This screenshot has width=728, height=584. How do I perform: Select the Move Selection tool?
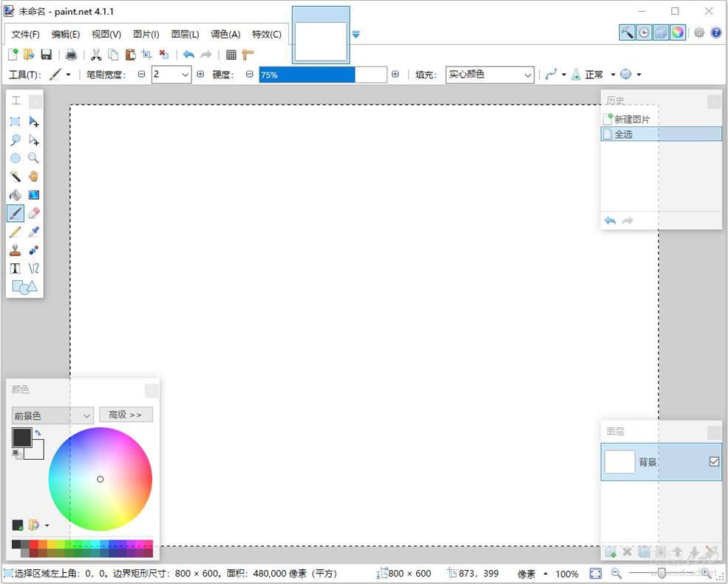[x=33, y=140]
